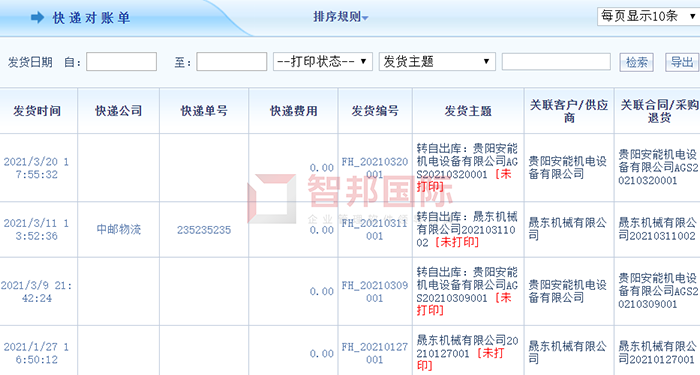Open shipment number FH_20210320001

coord(375,168)
